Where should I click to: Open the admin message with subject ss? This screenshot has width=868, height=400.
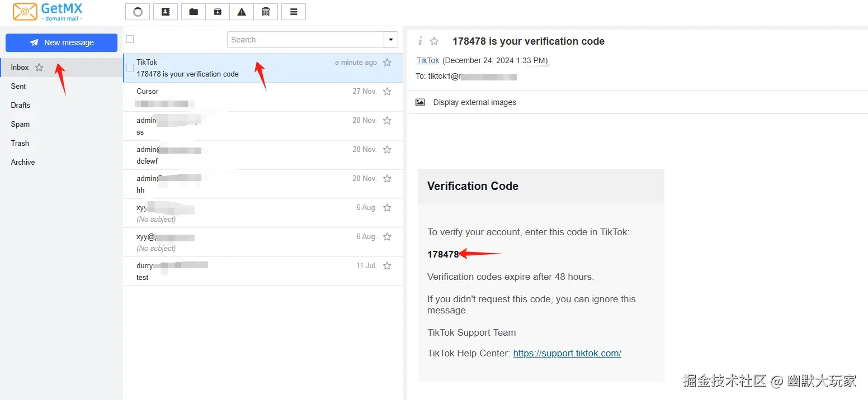263,126
